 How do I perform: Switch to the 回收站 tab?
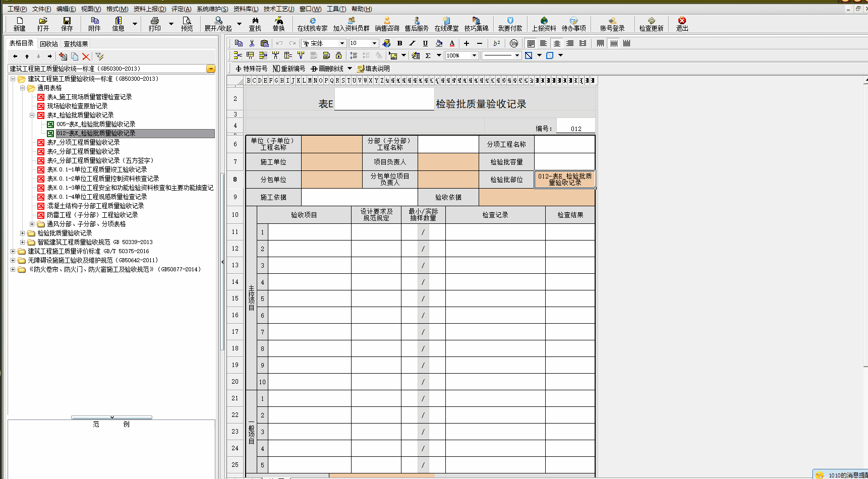click(49, 44)
